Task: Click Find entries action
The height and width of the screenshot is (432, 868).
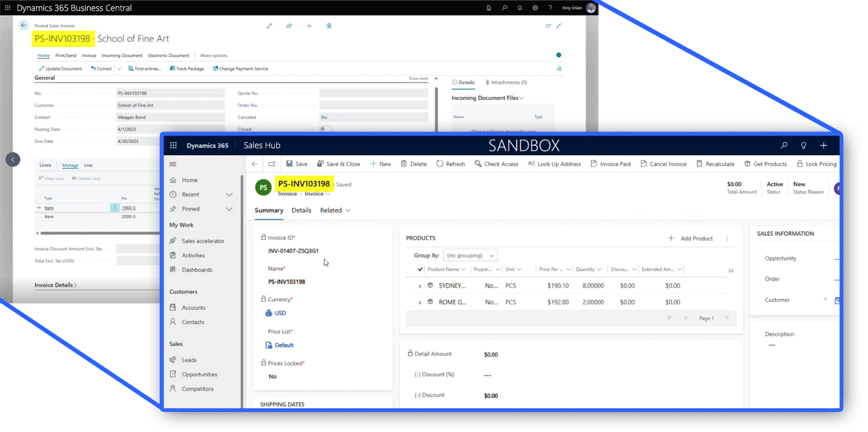Action: [x=144, y=68]
